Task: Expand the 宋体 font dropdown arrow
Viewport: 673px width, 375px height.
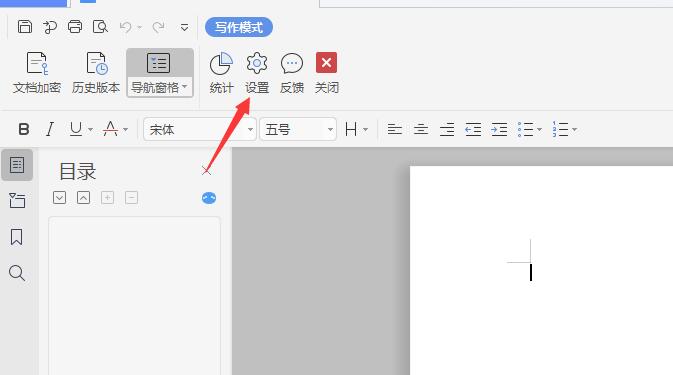Action: pos(250,130)
